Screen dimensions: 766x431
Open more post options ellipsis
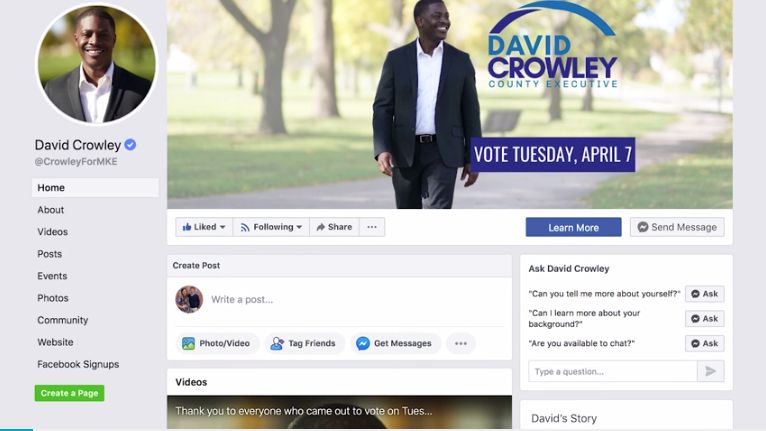click(460, 343)
